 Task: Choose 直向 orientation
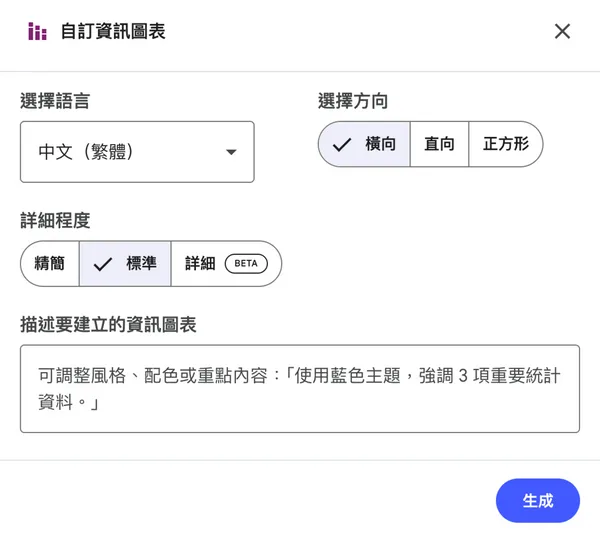[439, 144]
